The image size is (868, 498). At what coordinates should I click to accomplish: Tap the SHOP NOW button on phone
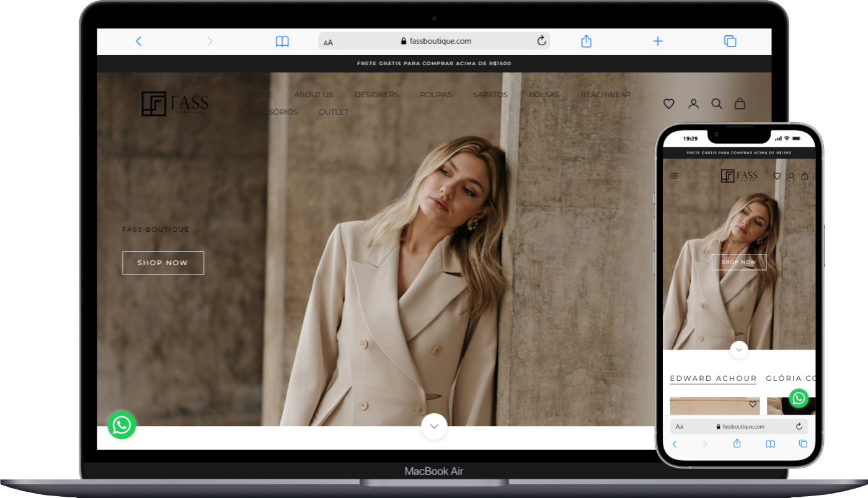pyautogui.click(x=738, y=262)
